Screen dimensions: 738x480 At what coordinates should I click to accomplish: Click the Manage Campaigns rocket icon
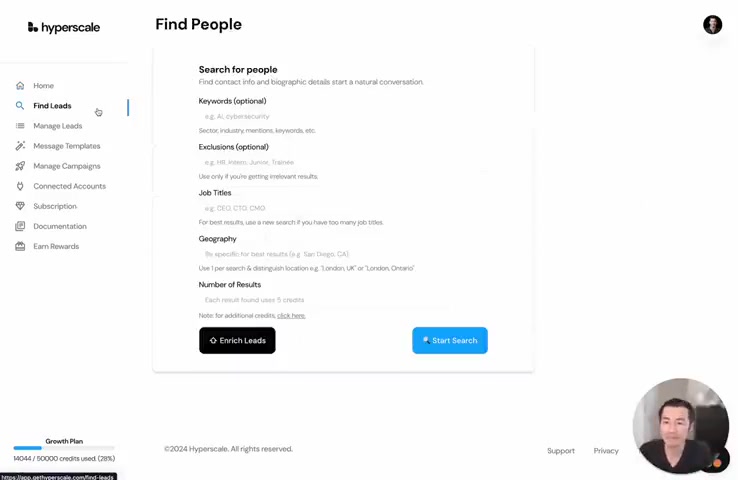tap(20, 166)
